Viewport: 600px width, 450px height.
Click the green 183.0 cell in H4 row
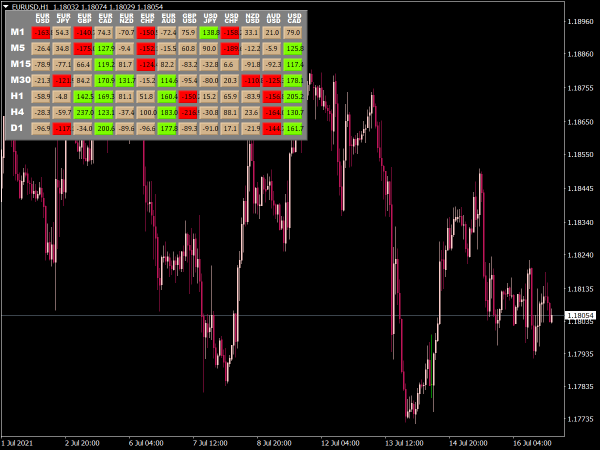click(x=167, y=112)
